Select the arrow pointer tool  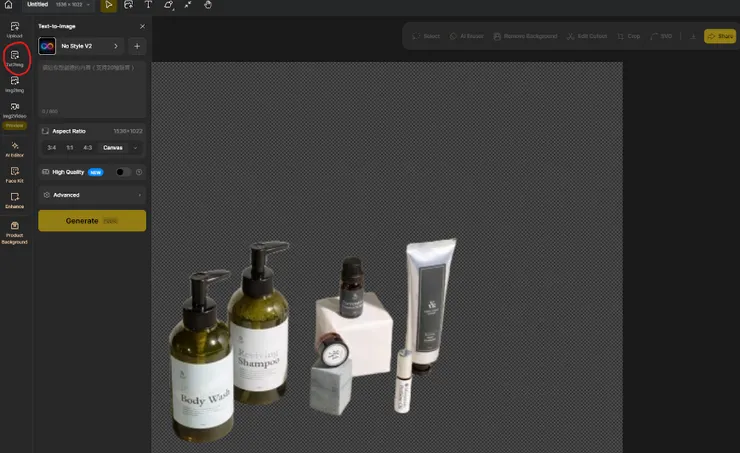point(109,5)
